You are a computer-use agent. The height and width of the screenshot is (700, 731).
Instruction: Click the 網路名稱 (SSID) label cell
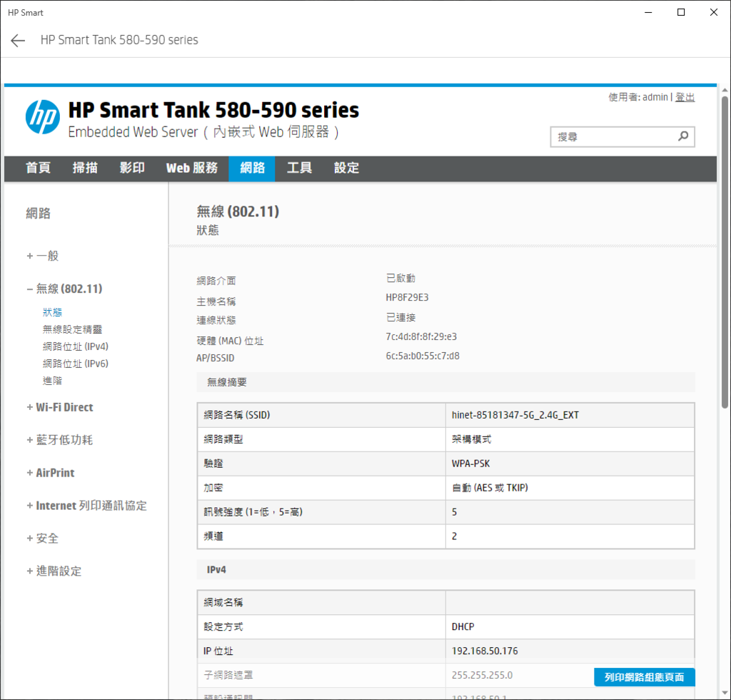tap(321, 415)
